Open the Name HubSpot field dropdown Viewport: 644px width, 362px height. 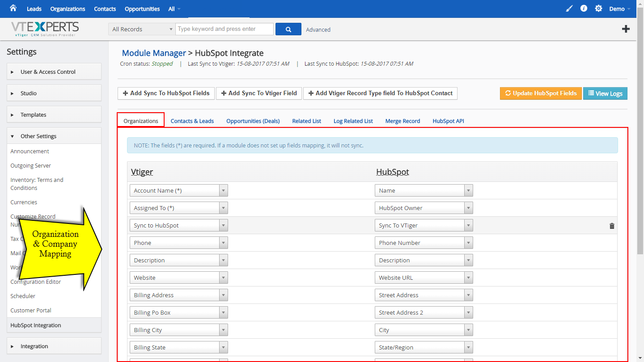[424, 190]
